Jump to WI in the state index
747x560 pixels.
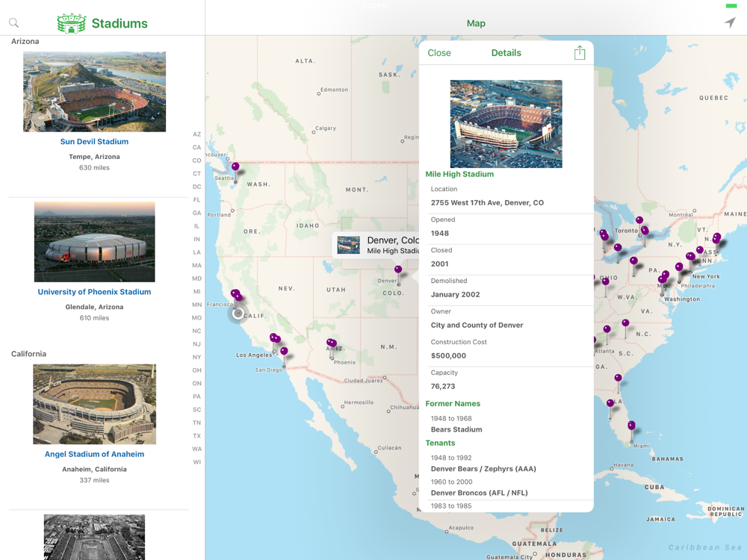tap(196, 462)
